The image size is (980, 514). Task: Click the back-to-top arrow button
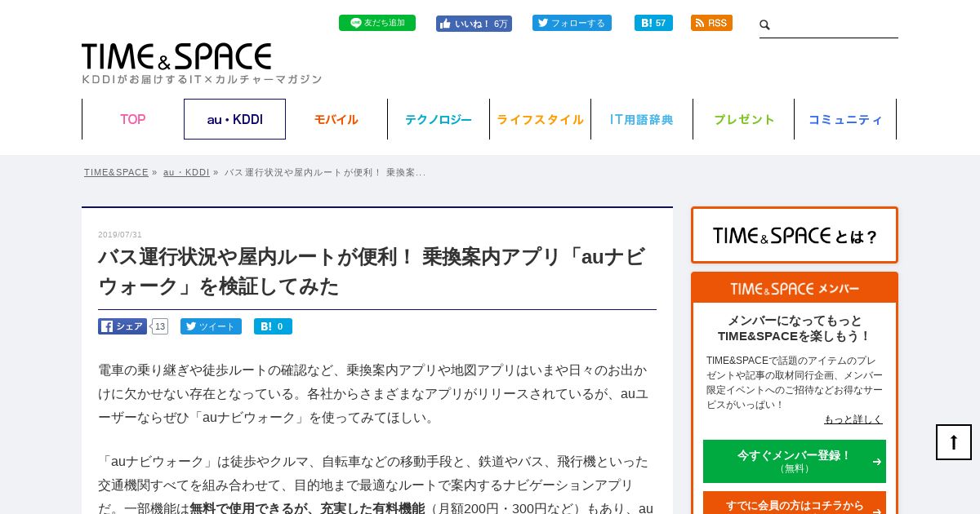click(954, 442)
